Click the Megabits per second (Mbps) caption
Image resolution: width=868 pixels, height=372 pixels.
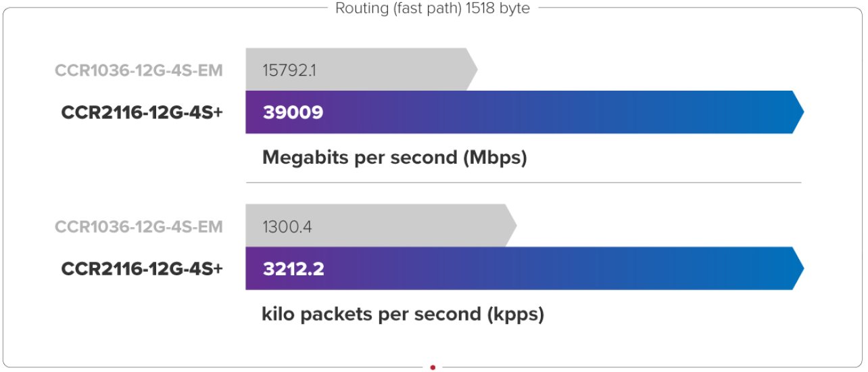(394, 158)
